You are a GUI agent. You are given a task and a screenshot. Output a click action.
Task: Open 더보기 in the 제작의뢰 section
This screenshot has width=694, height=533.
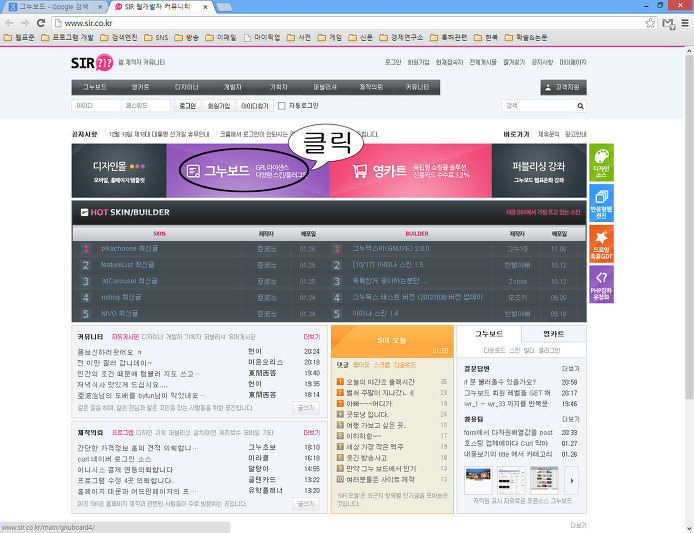point(312,433)
